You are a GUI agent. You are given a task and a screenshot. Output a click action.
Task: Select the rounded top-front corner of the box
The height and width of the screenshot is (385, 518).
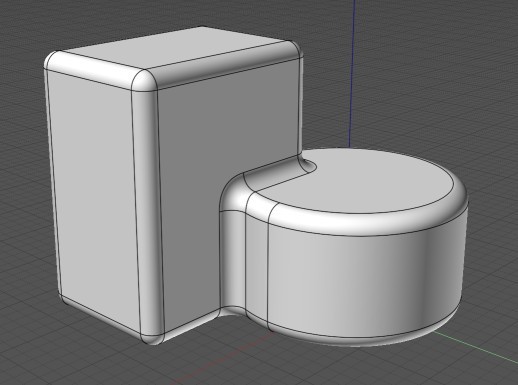tap(145, 80)
